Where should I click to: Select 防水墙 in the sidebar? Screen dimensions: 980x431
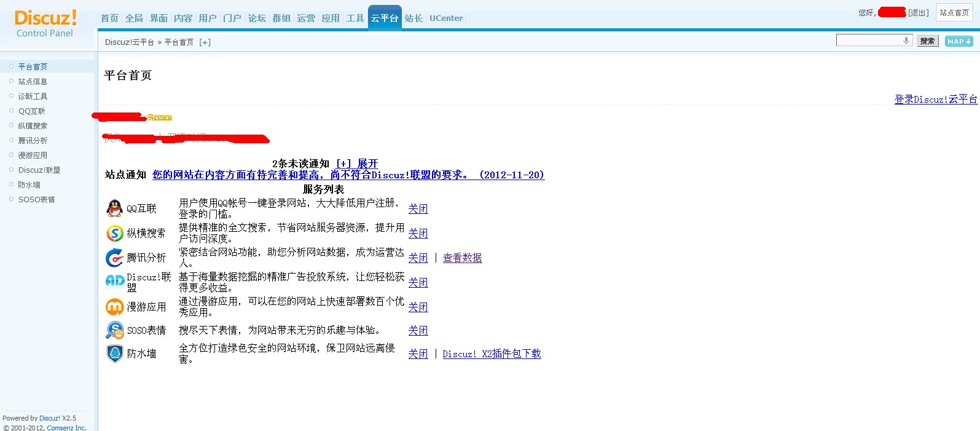click(29, 184)
